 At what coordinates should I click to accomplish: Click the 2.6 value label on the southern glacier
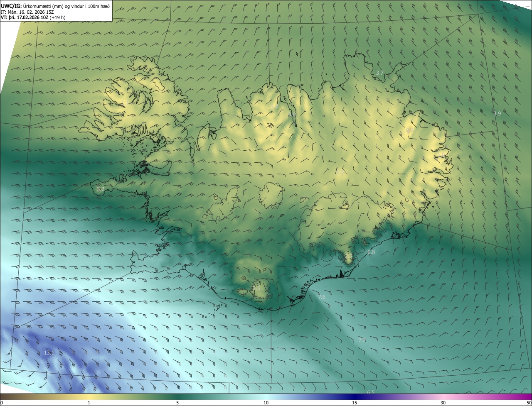tap(256, 288)
